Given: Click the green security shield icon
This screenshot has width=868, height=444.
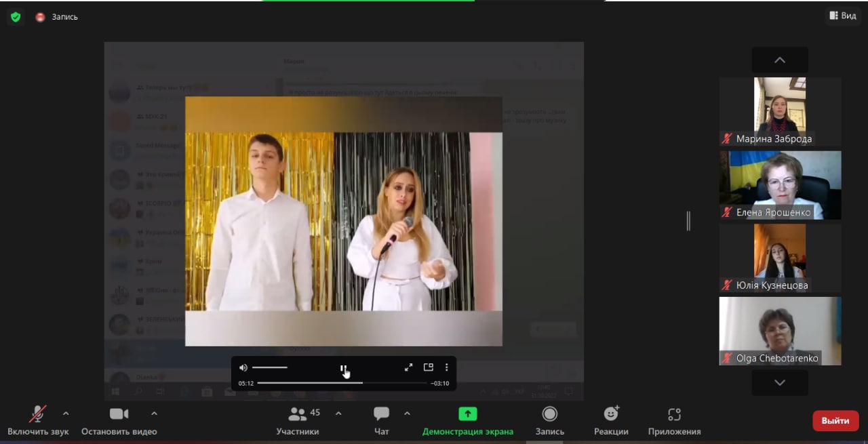Looking at the screenshot, I should coord(16,17).
